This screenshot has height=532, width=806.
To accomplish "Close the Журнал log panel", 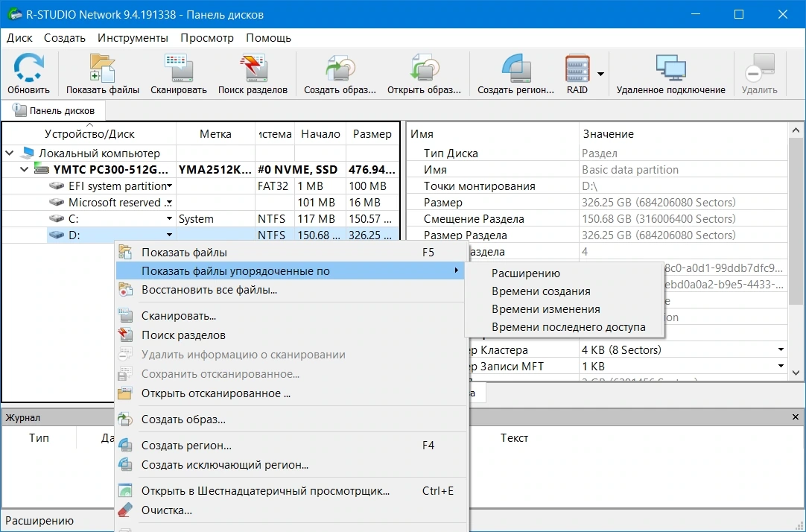I will click(796, 417).
